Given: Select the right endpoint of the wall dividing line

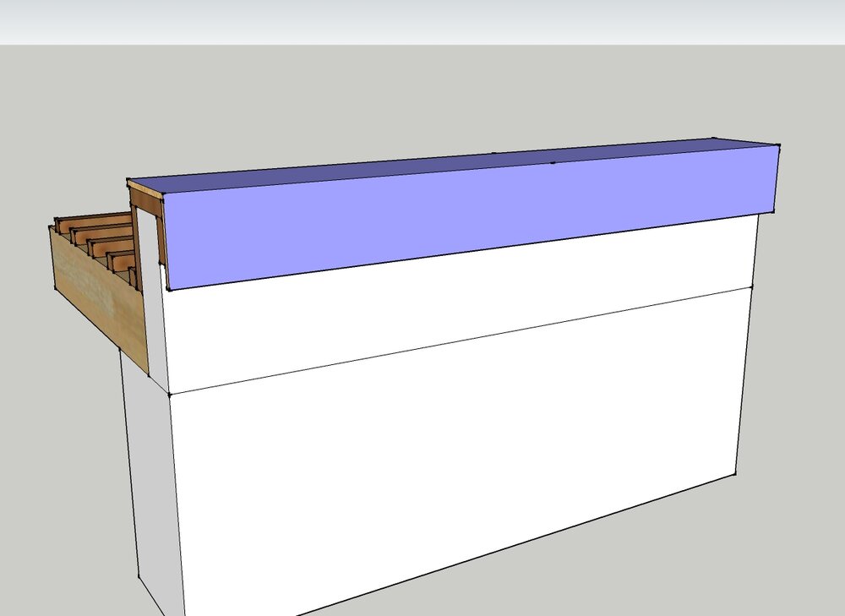Looking at the screenshot, I should point(751,288).
